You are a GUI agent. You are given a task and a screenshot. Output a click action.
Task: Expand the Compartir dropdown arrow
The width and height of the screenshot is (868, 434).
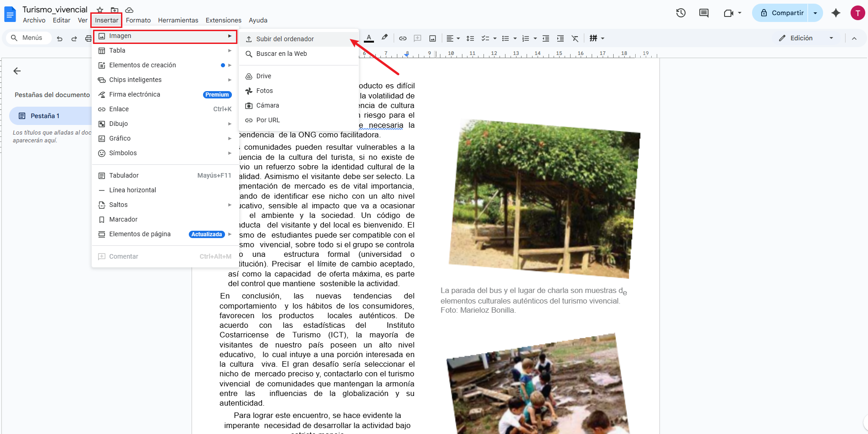tap(815, 13)
